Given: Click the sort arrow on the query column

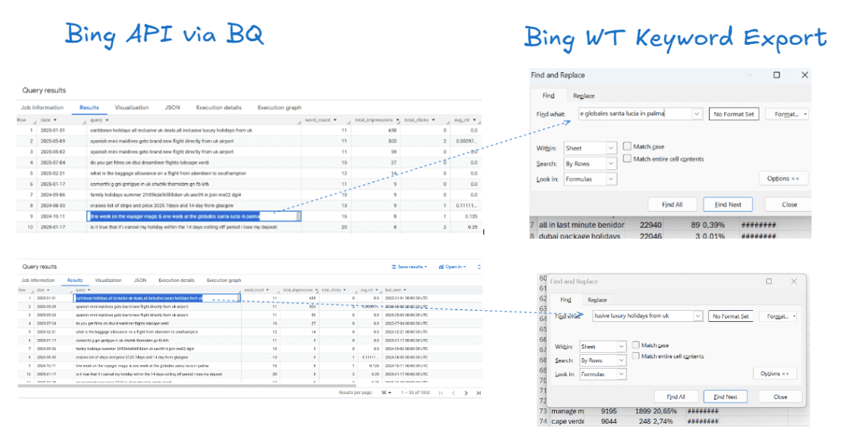Looking at the screenshot, I should click(x=107, y=120).
